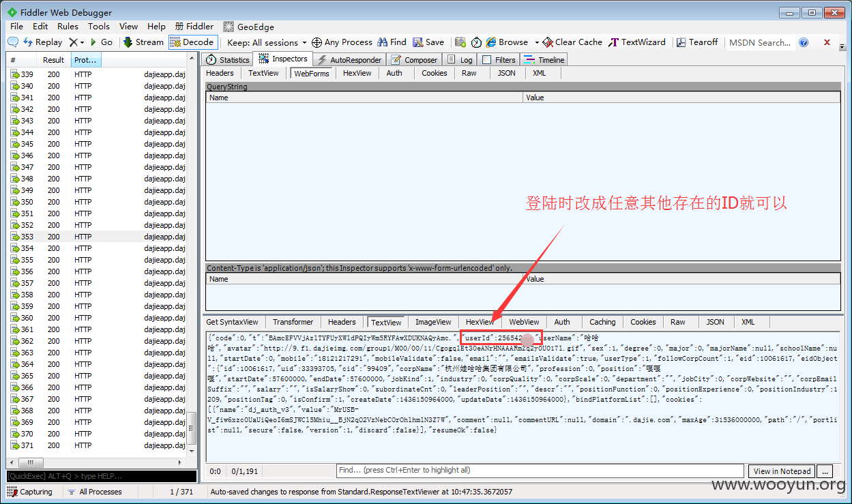Replay the selected sessions
The height and width of the screenshot is (504, 852).
(42, 42)
